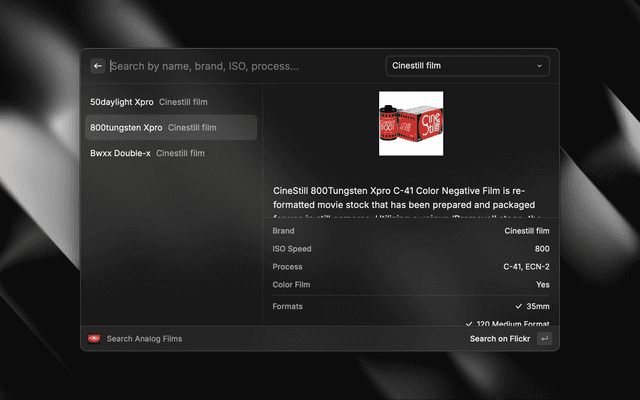Image resolution: width=640 pixels, height=400 pixels.
Task: Click the checkmark next to 35mm
Action: click(x=518, y=306)
